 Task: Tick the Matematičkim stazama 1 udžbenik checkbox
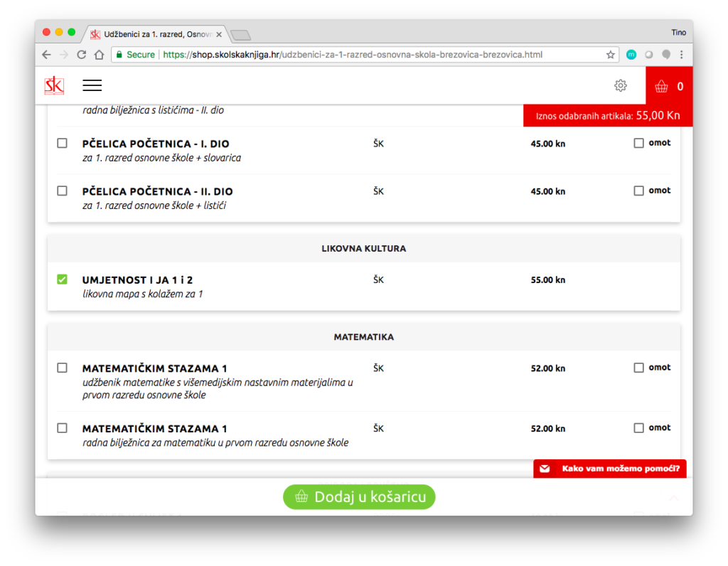tap(62, 368)
